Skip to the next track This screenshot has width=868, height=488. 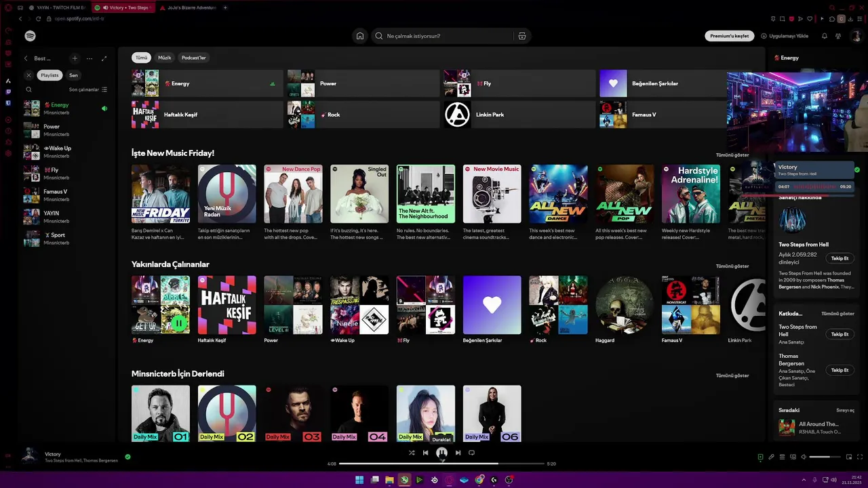458,453
